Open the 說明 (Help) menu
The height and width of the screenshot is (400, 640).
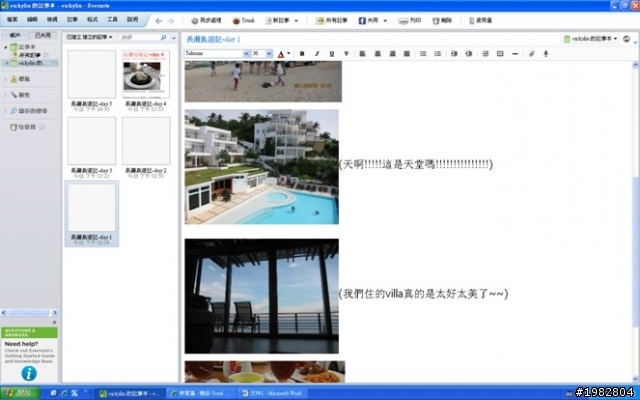click(x=132, y=20)
